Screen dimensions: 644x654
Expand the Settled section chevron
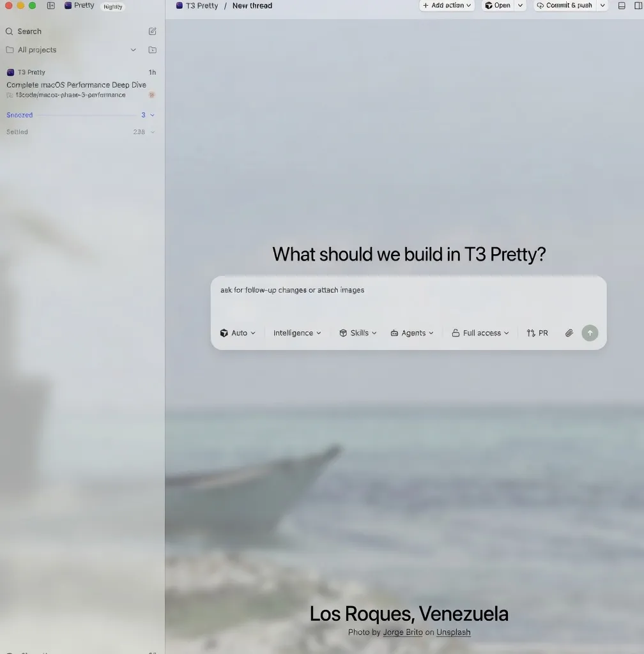[152, 132]
